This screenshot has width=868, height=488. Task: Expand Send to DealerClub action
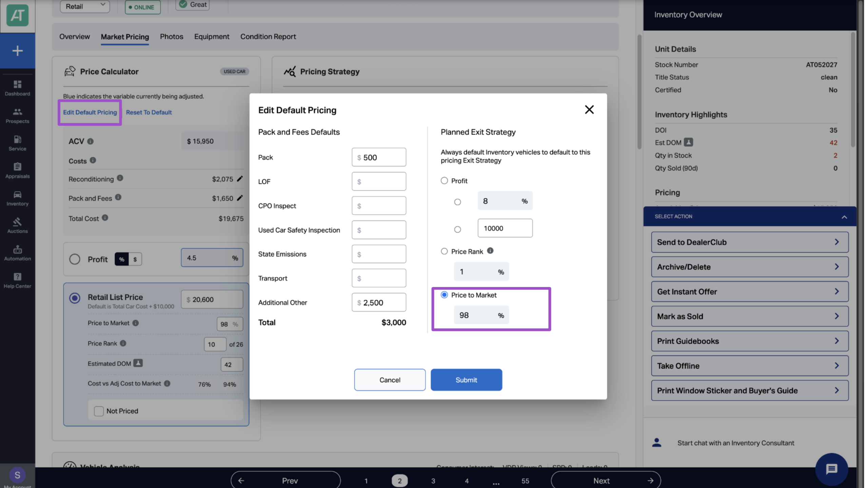click(750, 242)
